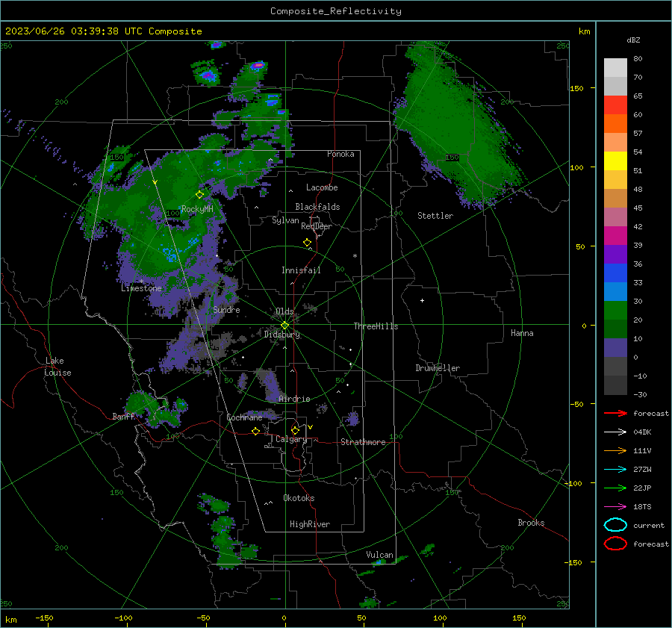672x628 pixels.
Task: Click the current legend label
Action: (x=649, y=526)
